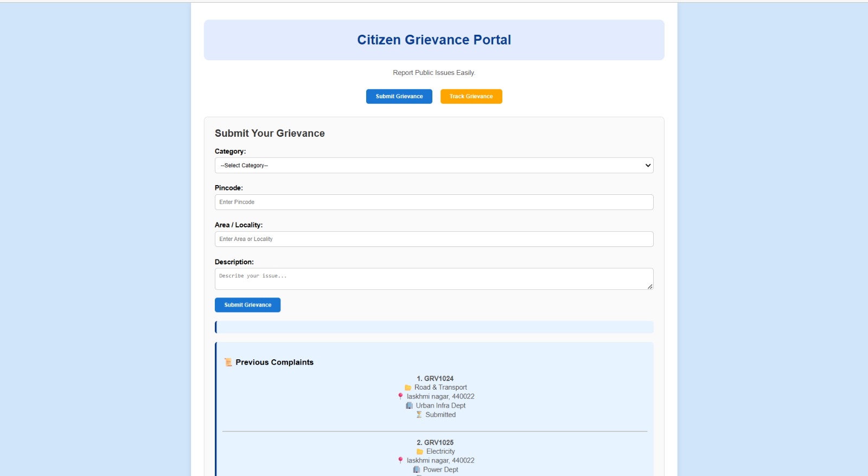Click the address text under GRV1025
868x476 pixels.
click(x=441, y=461)
